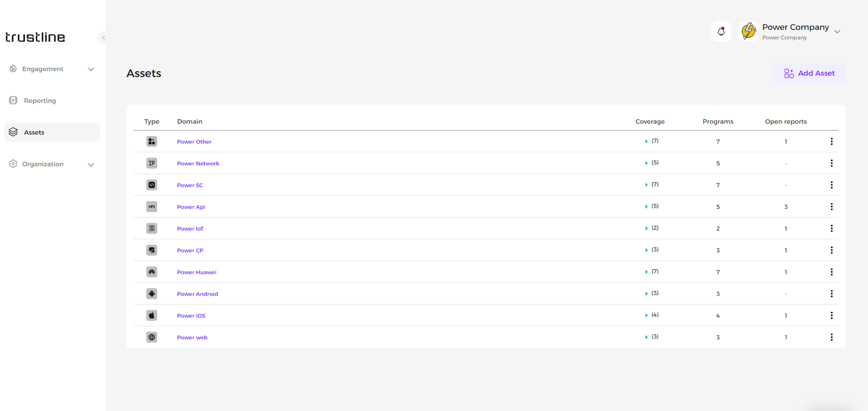The image size is (868, 411).
Task: Go to Reporting in the sidebar
Action: coord(40,101)
